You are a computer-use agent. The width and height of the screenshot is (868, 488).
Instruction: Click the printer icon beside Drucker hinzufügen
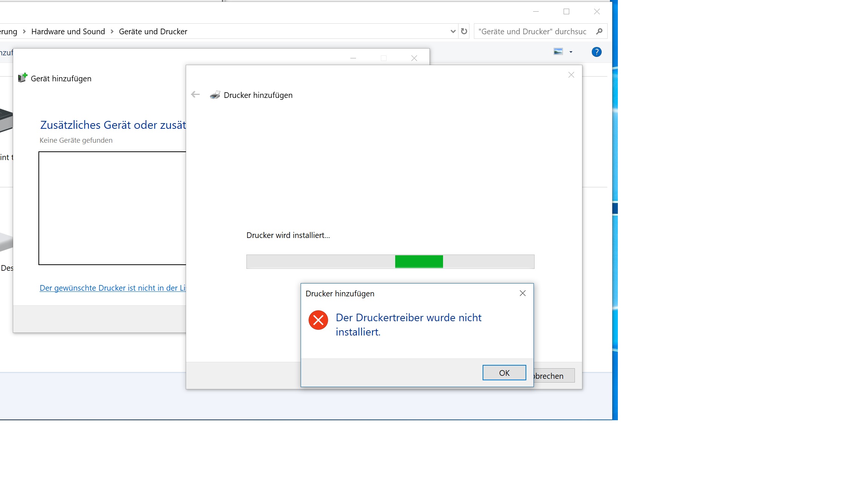pyautogui.click(x=215, y=95)
